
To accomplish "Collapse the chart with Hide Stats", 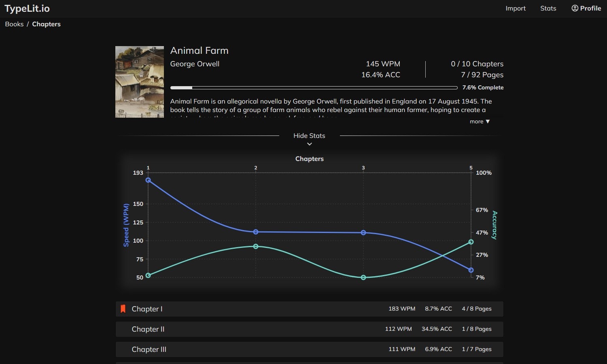I will click(x=309, y=136).
